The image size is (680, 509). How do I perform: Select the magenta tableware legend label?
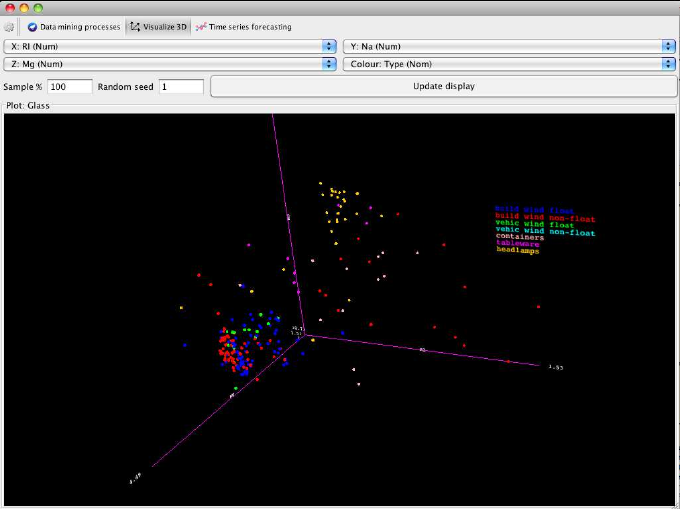click(518, 244)
